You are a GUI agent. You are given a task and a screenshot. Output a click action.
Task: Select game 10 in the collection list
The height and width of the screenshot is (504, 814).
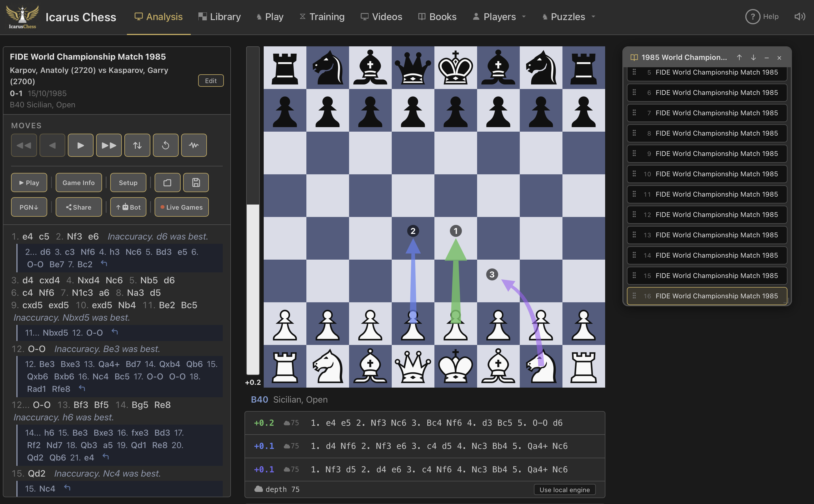(707, 174)
